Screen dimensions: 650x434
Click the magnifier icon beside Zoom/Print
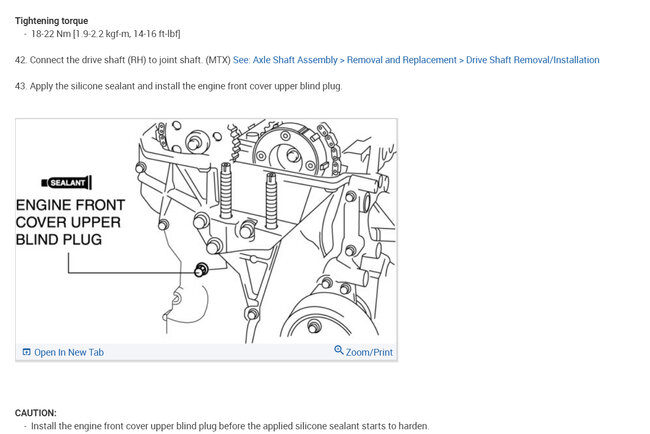pyautogui.click(x=339, y=350)
